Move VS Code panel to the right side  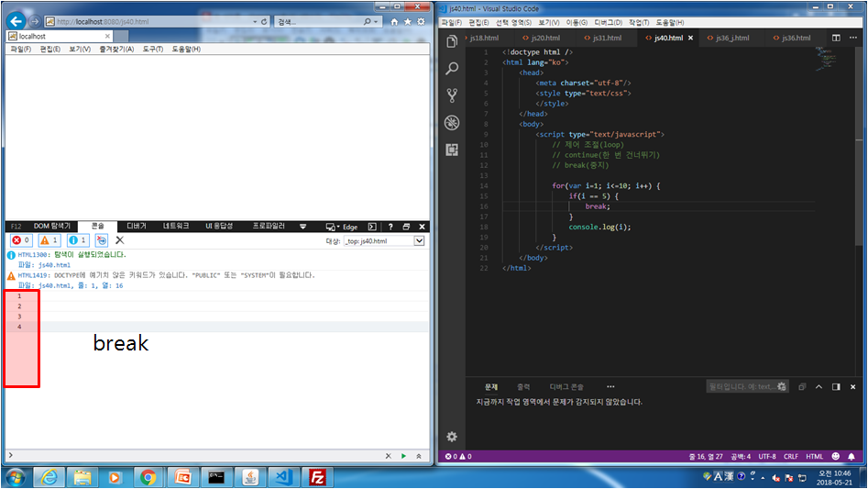pyautogui.click(x=836, y=386)
